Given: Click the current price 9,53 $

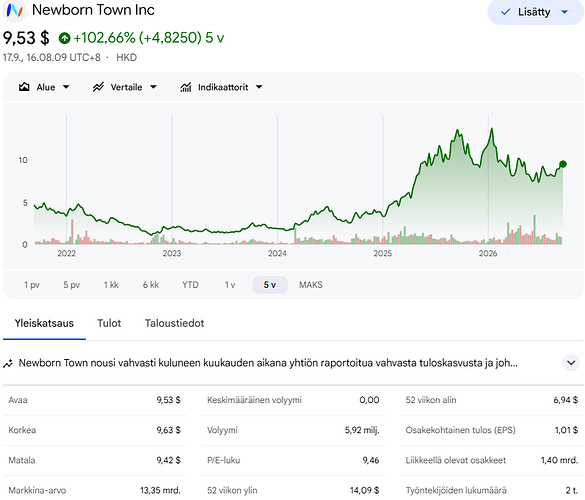Looking at the screenshot, I should click(x=26, y=38).
